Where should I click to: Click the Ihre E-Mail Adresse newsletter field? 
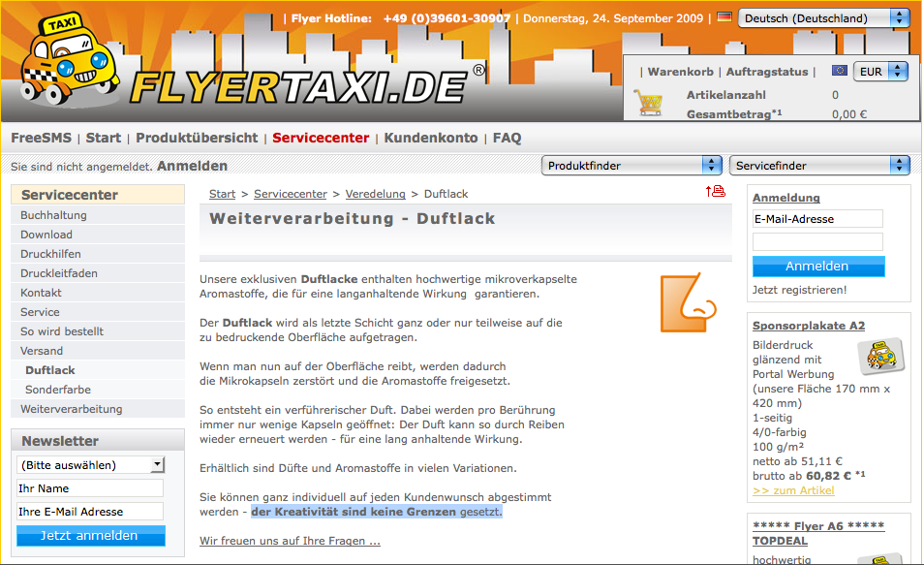[x=89, y=512]
